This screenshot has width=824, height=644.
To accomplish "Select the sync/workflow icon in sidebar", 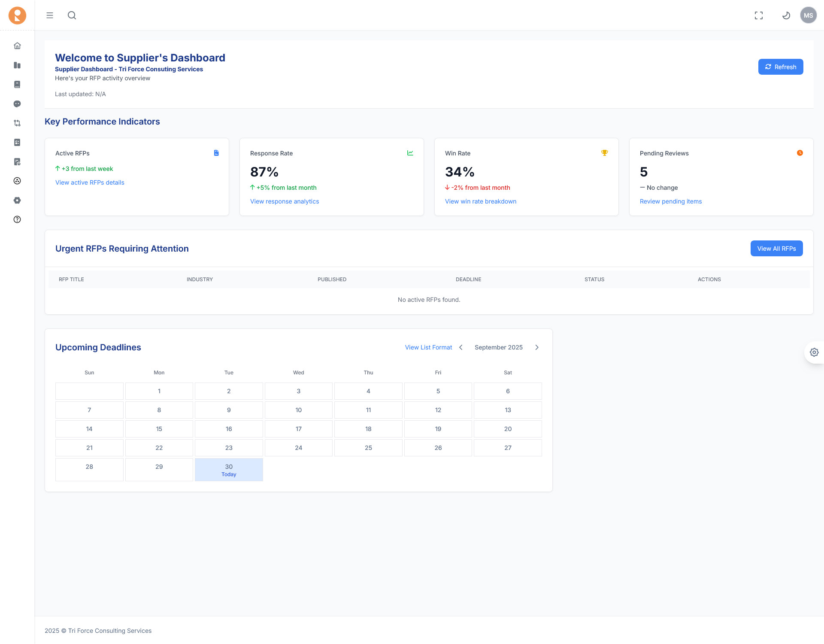I will click(x=17, y=123).
